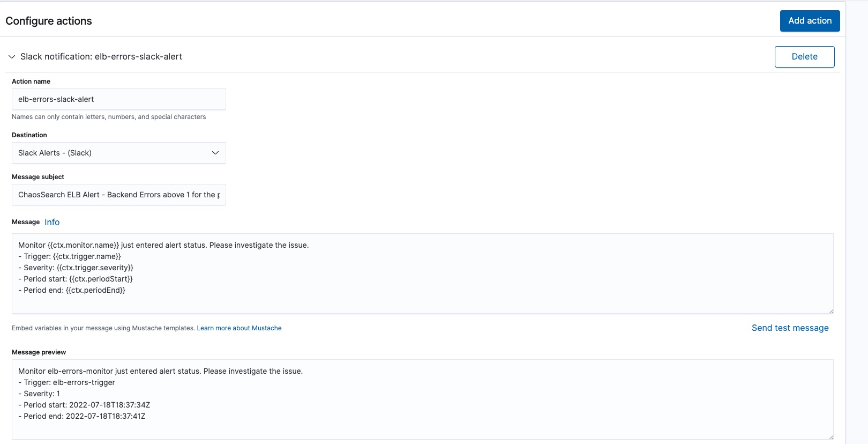
Task: Click the Message textarea corner handle
Action: click(x=830, y=310)
